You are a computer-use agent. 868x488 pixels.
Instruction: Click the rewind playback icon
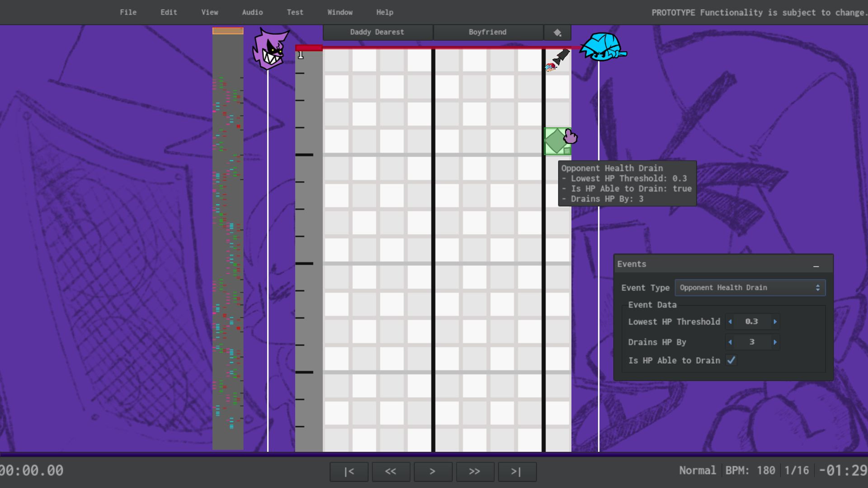coord(391,471)
